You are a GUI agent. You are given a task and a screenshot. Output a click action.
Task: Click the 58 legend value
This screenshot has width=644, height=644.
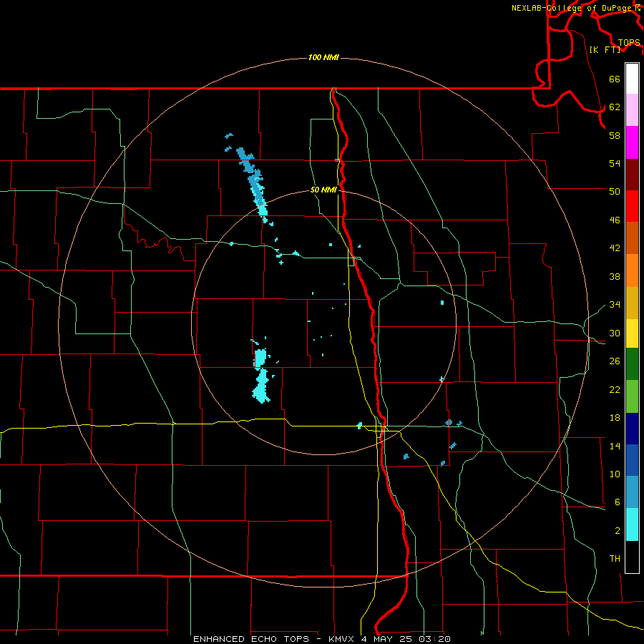615,135
